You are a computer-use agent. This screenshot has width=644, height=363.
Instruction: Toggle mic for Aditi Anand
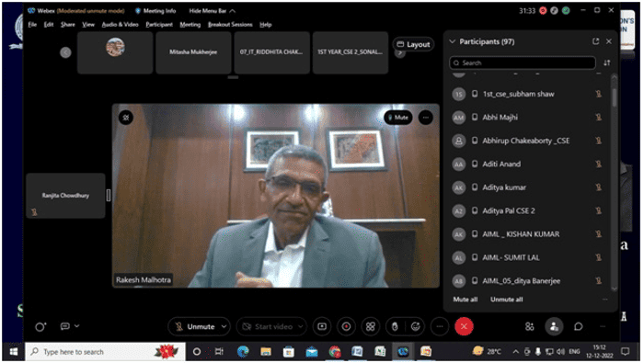tap(598, 164)
